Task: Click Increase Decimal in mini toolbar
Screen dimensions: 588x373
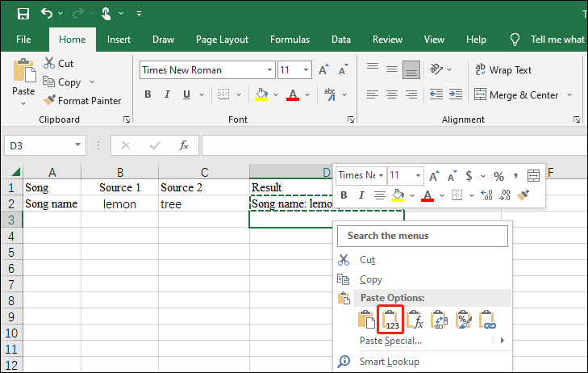Action: tap(486, 195)
